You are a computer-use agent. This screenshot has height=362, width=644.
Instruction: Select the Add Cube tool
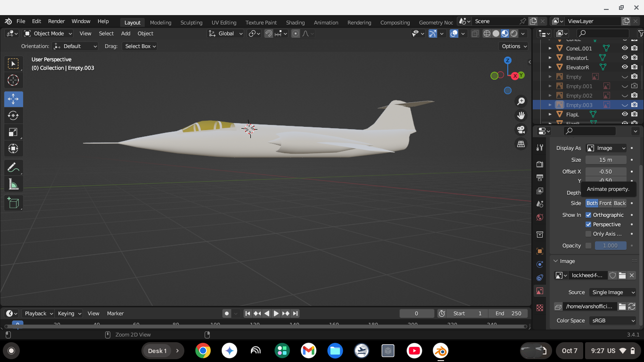13,203
